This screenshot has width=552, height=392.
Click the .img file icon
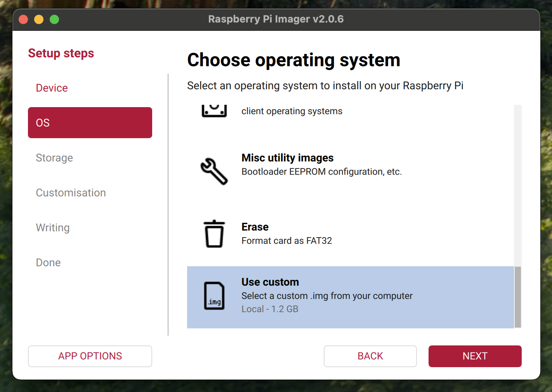click(x=214, y=296)
